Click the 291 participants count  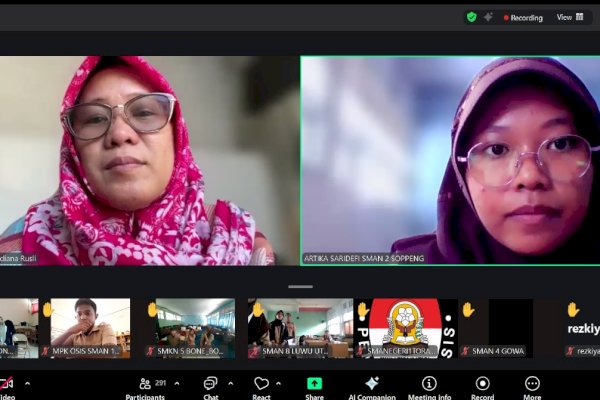tap(161, 383)
